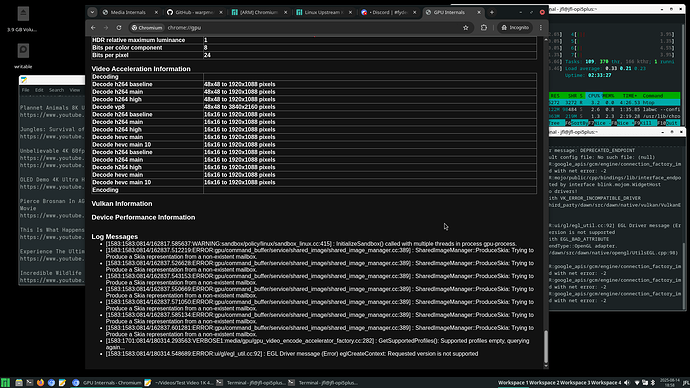The width and height of the screenshot is (690, 388).
Task: Launch the text editor from taskbar launcher
Action: tap(62, 383)
